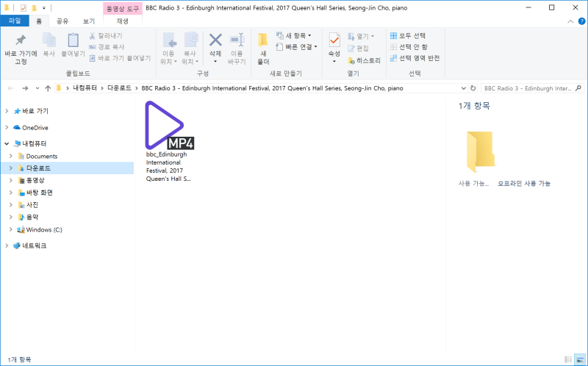Open recent locations dropdown arrow
The width and height of the screenshot is (588, 366).
[x=37, y=88]
